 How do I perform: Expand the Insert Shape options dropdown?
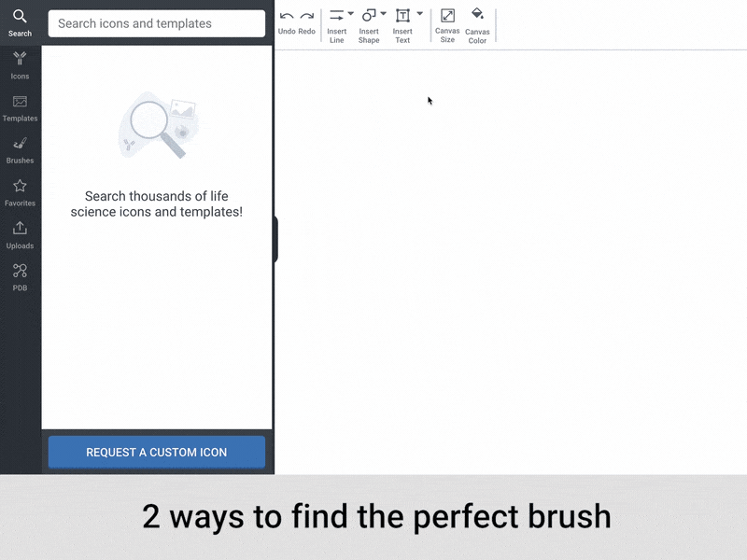[x=382, y=15]
